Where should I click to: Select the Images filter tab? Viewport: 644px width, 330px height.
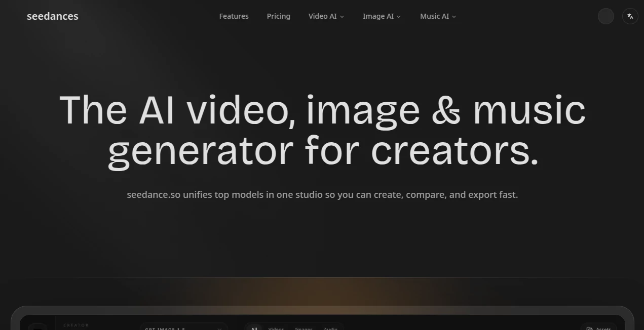coord(303,329)
